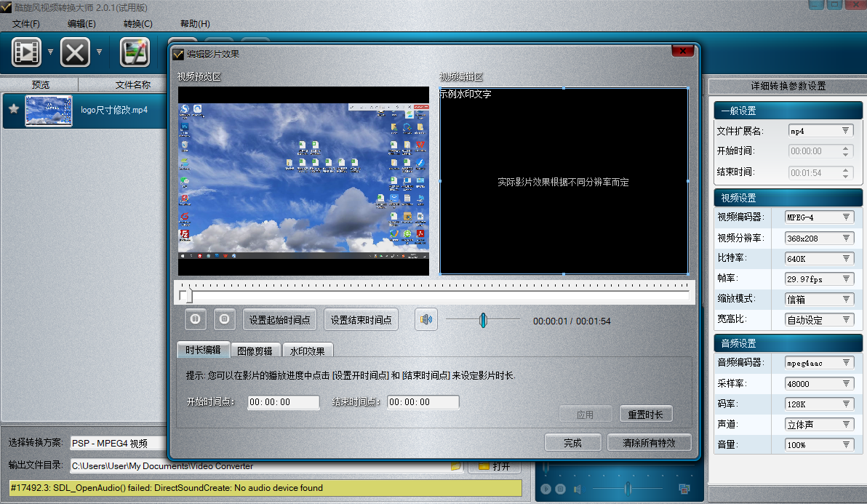
Task: Click the yellow SDL_OpenAudio error status message
Action: click(x=265, y=488)
